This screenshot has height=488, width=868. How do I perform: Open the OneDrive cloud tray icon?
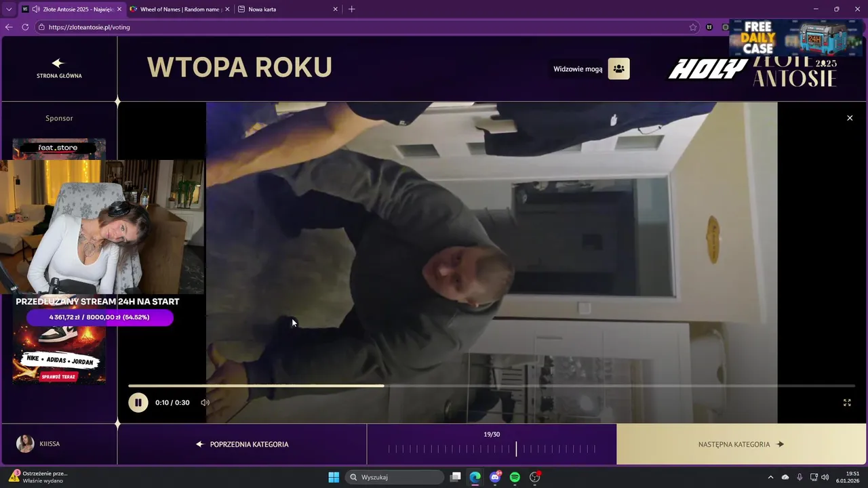coord(785,477)
